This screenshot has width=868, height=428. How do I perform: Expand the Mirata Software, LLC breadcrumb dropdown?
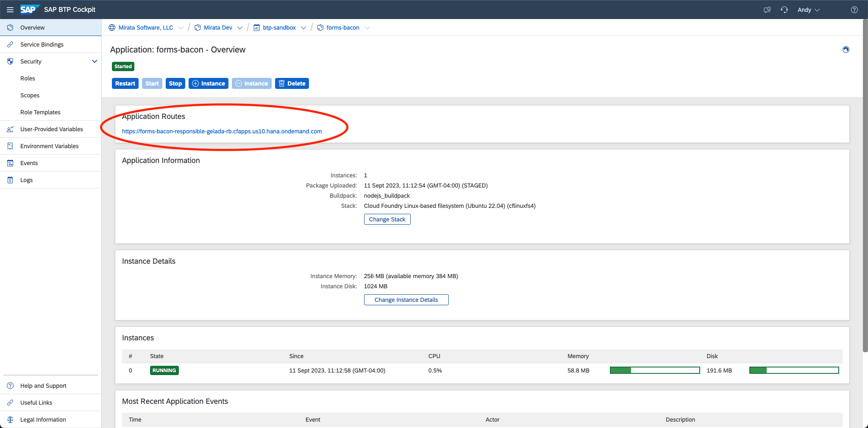181,28
